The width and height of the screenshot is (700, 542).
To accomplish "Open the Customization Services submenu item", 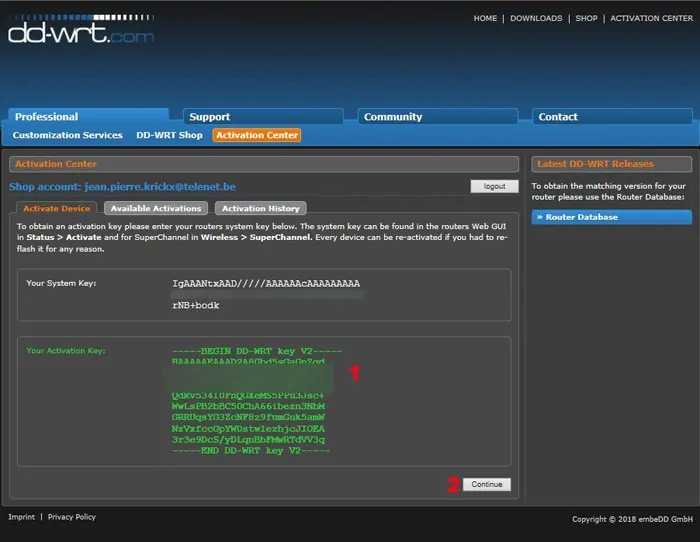I will (67, 135).
